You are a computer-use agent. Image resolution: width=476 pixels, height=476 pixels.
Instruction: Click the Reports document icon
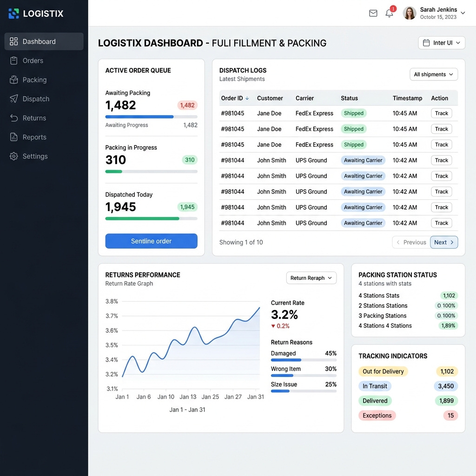point(13,137)
